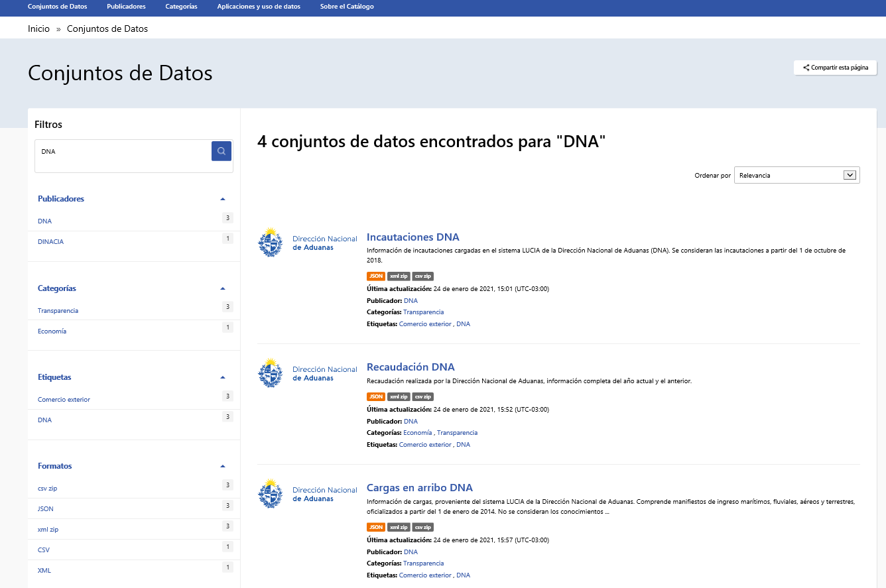This screenshot has width=886, height=588.
Task: Click the Formatos filter heading
Action: pos(55,466)
